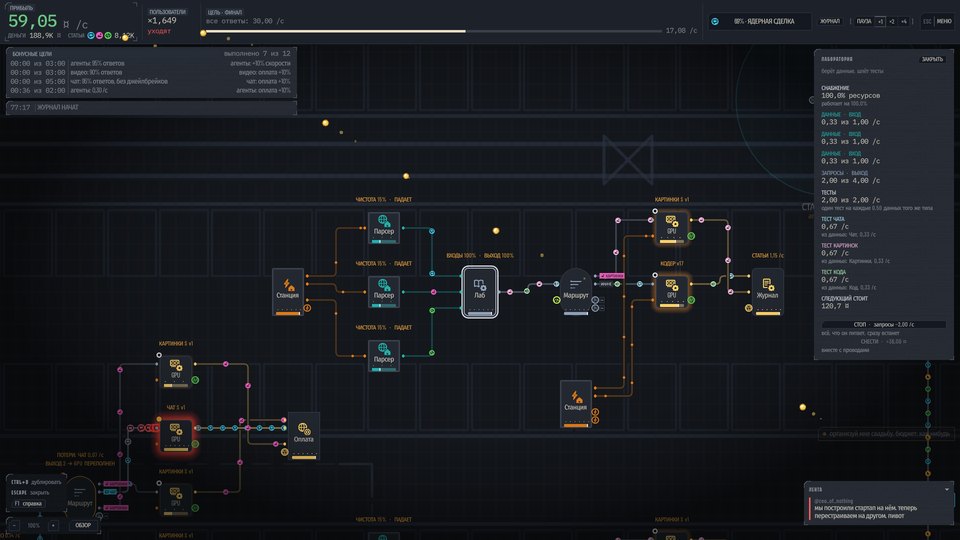Image resolution: width=960 pixels, height=540 pixels.
Task: Open the ЖУРНАЛ tab in top bar
Action: pos(830,21)
